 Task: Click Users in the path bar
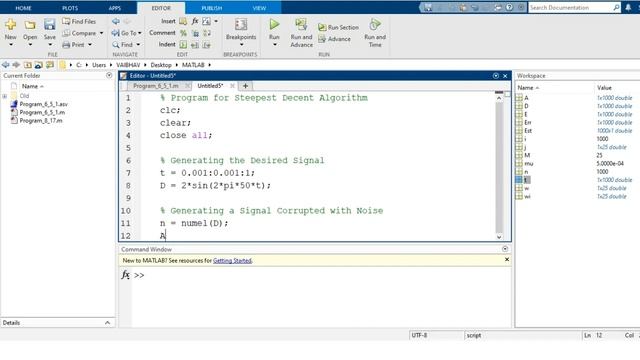point(99,65)
